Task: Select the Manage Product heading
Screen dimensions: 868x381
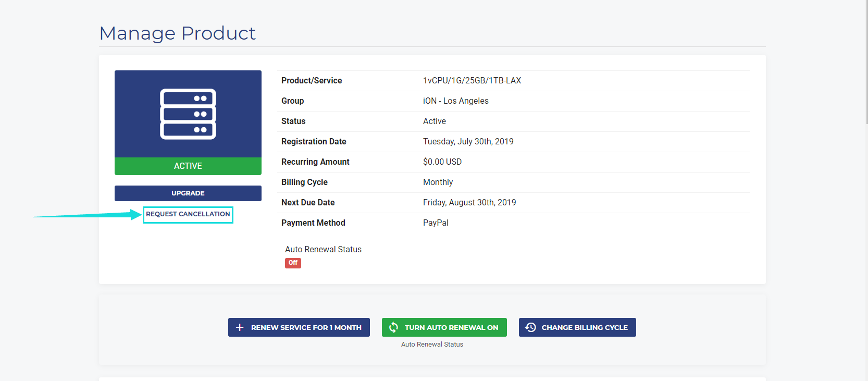Action: pyautogui.click(x=178, y=33)
